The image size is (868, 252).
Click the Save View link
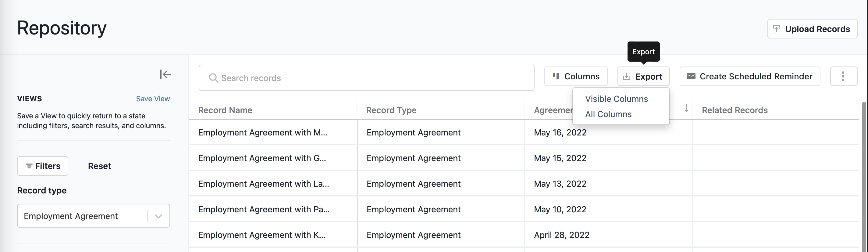153,99
